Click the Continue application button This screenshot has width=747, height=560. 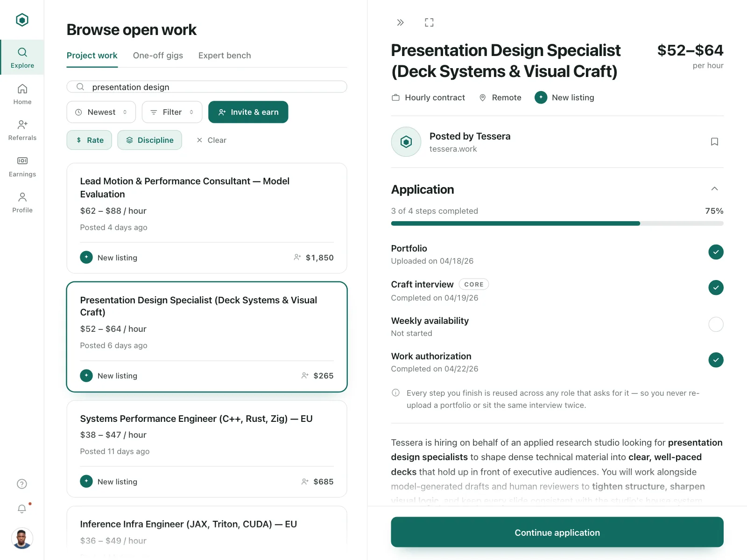pos(557,532)
